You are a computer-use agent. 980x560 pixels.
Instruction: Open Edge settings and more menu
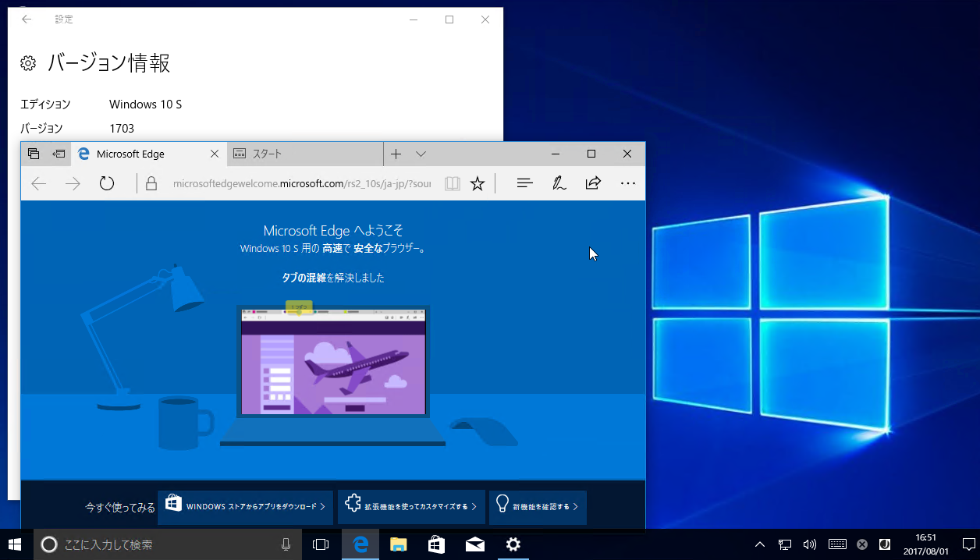coord(627,183)
